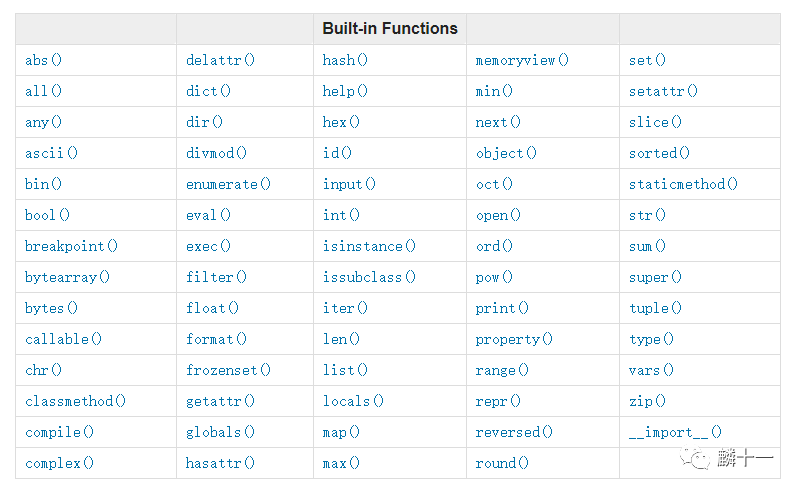The image size is (799, 492).
Task: Select the ascii() link
Action: (x=51, y=153)
